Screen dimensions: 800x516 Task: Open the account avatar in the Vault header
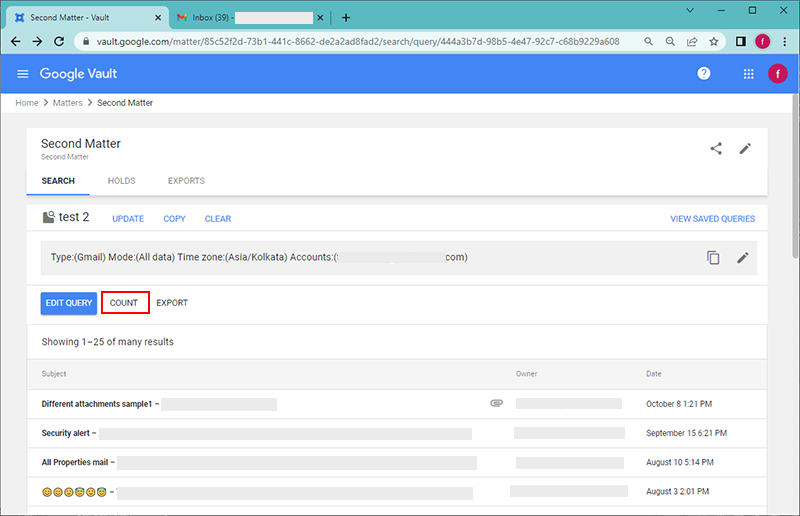click(x=778, y=74)
